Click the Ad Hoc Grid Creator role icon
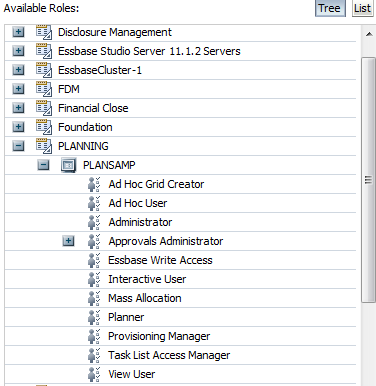The width and height of the screenshot is (376, 386). [x=94, y=184]
